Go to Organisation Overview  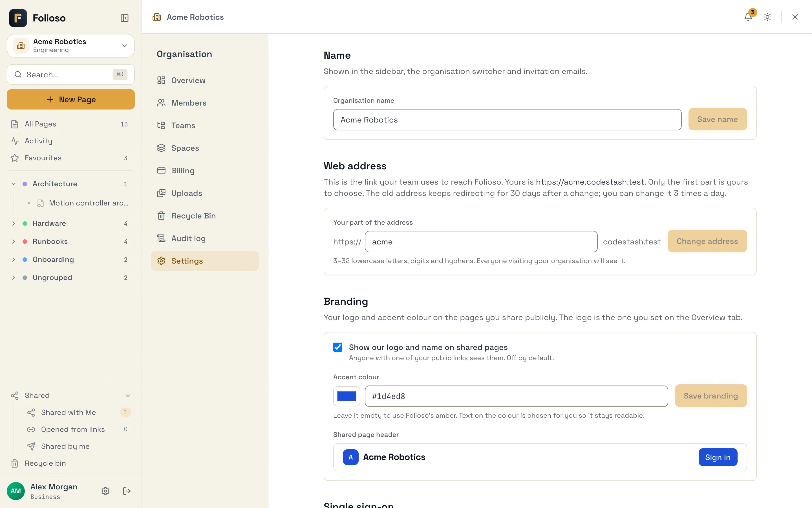(x=205, y=80)
